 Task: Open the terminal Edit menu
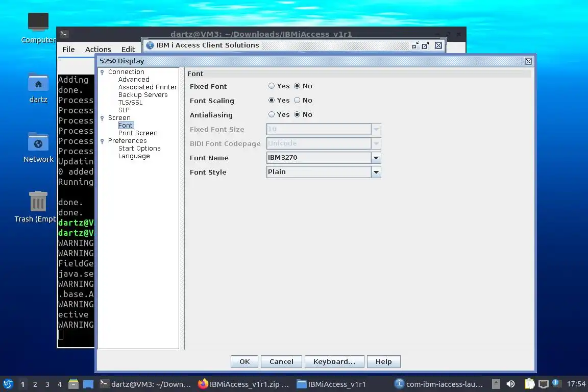point(128,50)
